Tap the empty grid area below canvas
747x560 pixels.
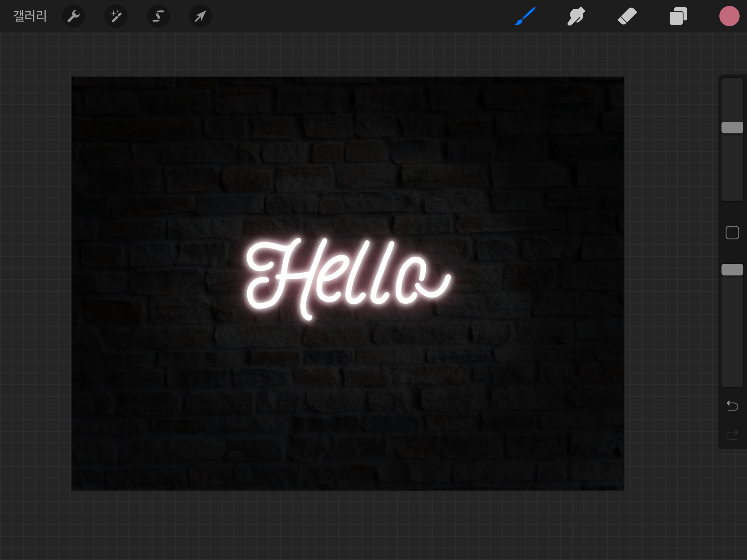[347, 525]
